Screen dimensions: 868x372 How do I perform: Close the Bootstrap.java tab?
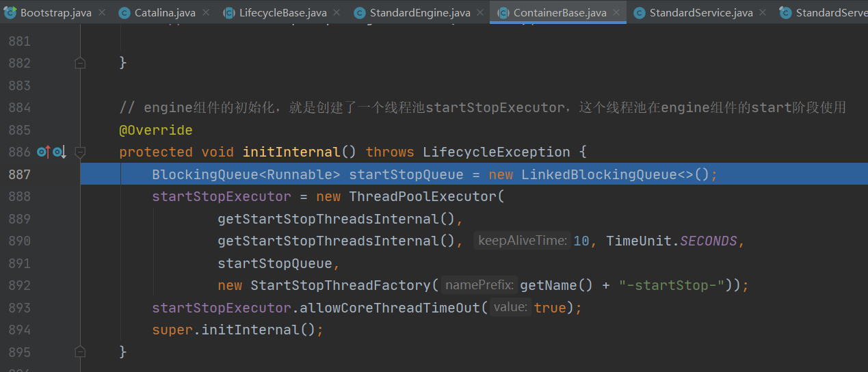(x=101, y=12)
